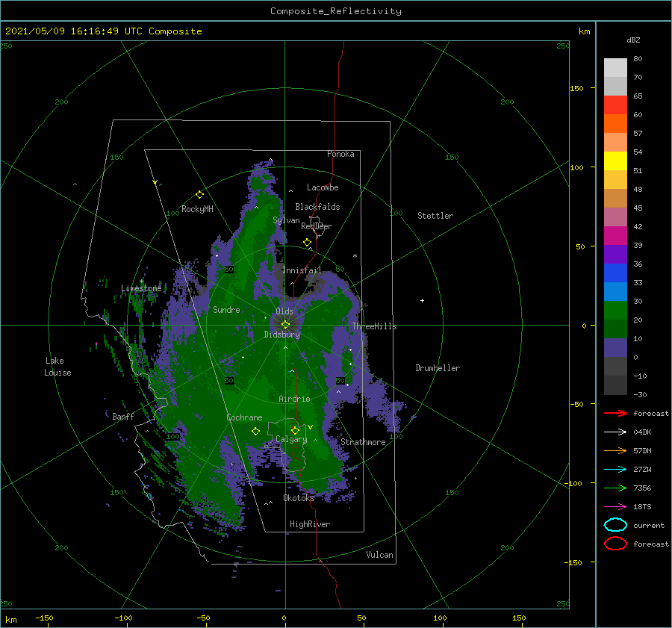This screenshot has height=628, width=672.
Task: Click the Blackfalds city label
Action: [x=317, y=207]
